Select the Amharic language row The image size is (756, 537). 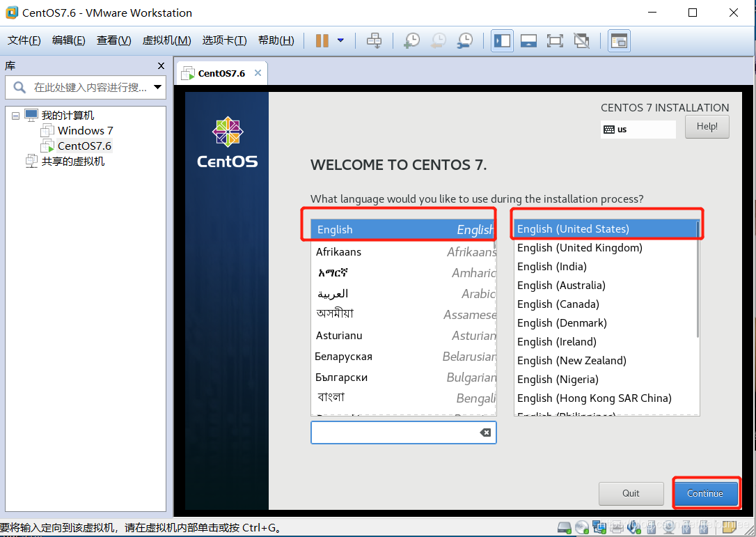tap(403, 273)
